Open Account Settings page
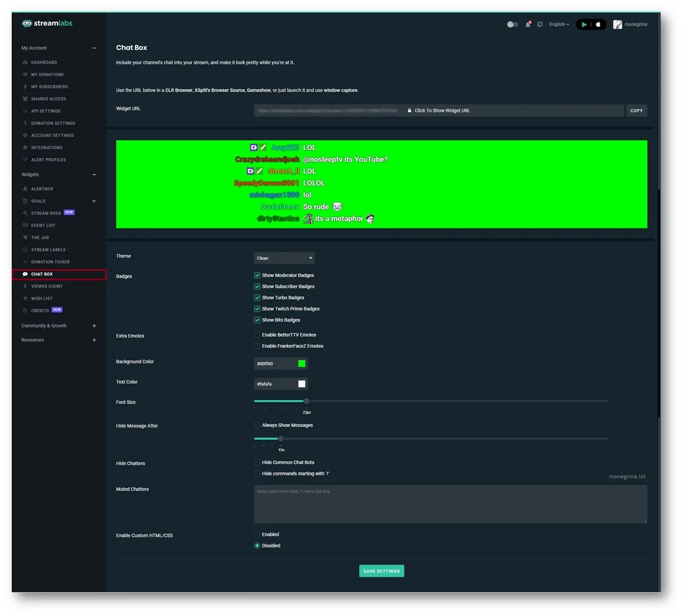This screenshot has width=684, height=616. (52, 135)
